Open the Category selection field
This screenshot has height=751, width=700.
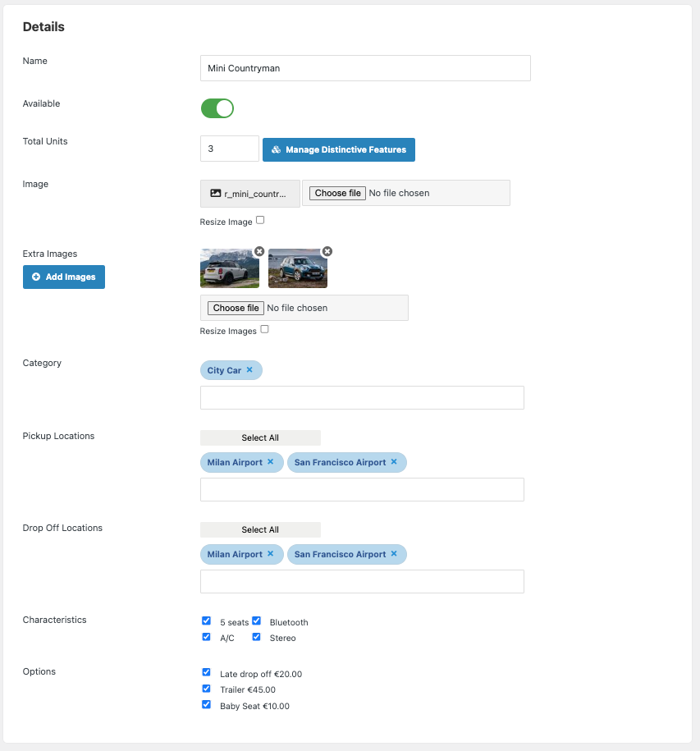click(362, 397)
